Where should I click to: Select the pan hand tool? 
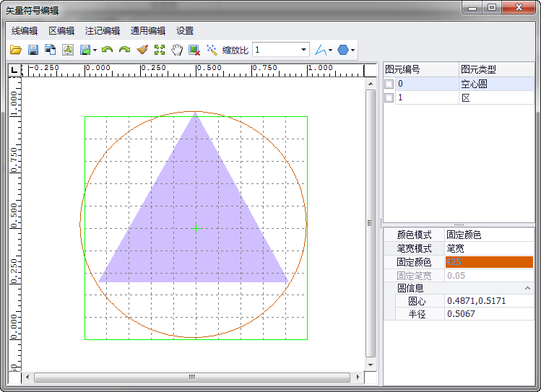(x=177, y=50)
